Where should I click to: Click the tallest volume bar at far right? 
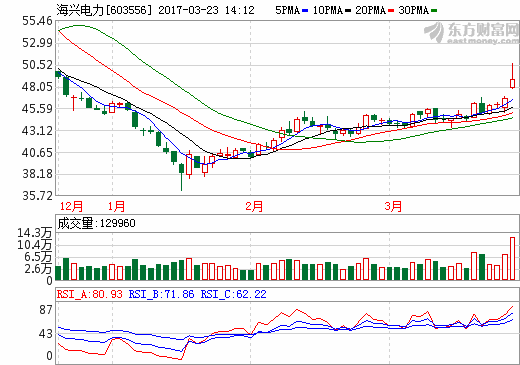(x=512, y=259)
